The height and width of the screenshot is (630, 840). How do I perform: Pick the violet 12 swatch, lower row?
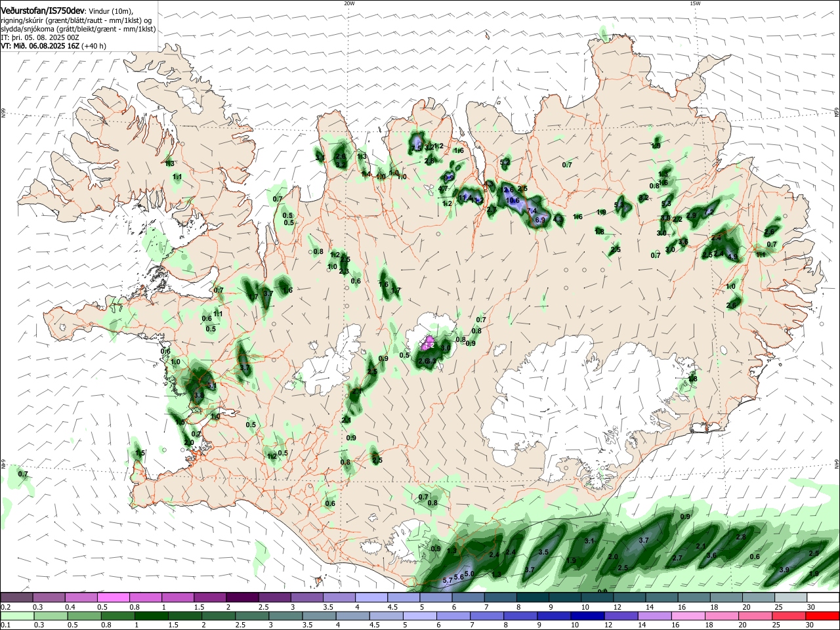pyautogui.click(x=620, y=616)
